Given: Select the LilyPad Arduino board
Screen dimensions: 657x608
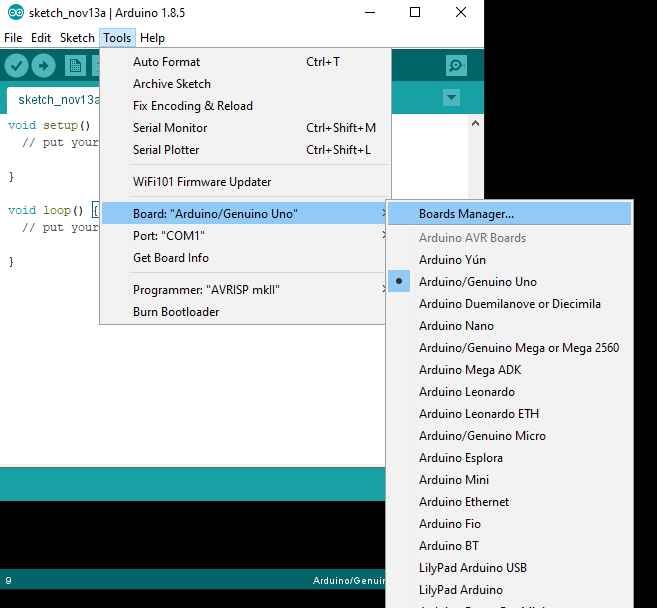Looking at the screenshot, I should 510,590.
